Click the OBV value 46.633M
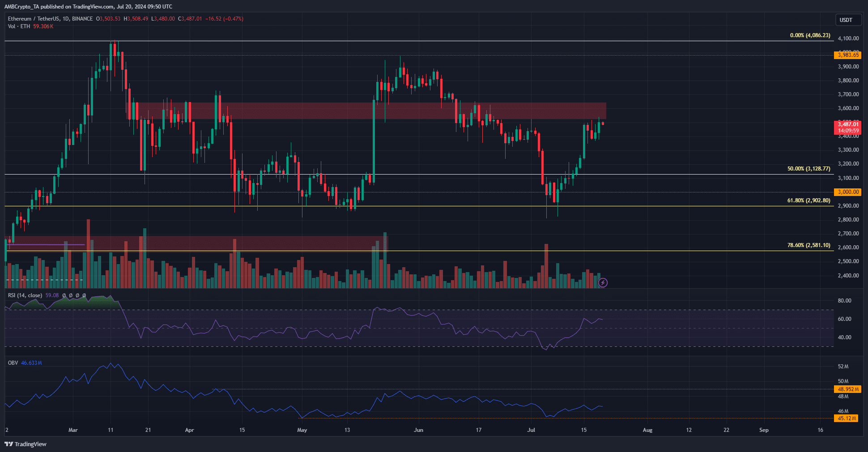 coord(32,363)
